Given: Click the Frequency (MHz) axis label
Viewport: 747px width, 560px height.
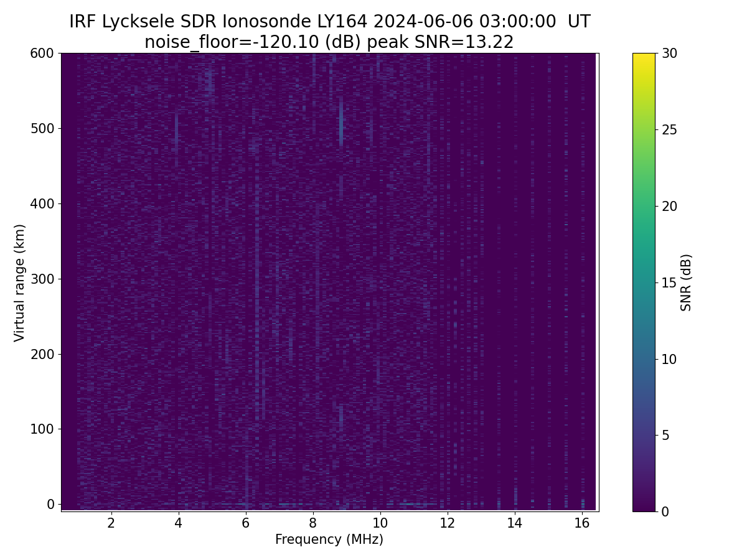Looking at the screenshot, I should tap(329, 539).
